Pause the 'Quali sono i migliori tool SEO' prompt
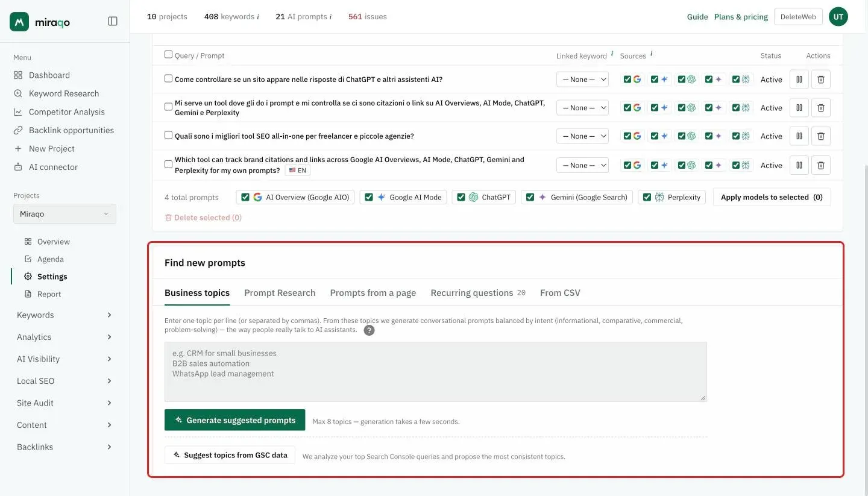868x496 pixels. point(799,136)
